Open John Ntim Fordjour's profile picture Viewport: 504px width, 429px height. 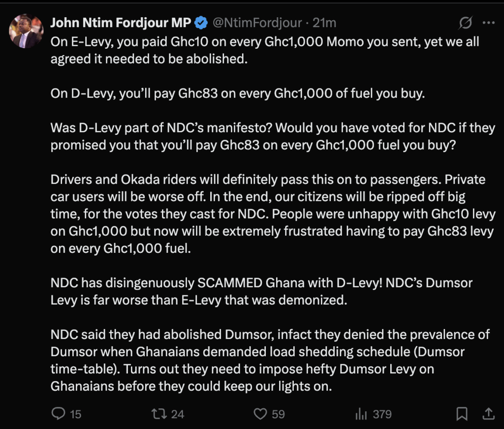tap(25, 31)
